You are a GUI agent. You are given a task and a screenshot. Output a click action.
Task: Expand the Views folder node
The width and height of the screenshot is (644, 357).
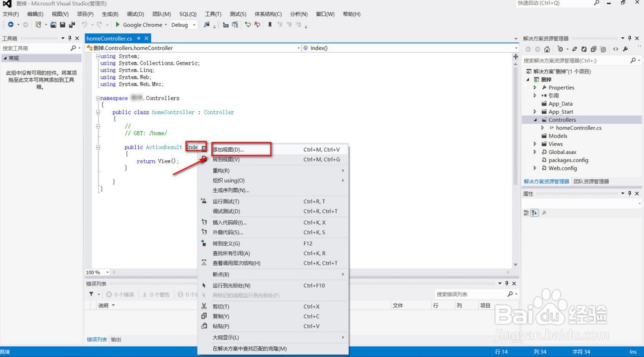[535, 144]
